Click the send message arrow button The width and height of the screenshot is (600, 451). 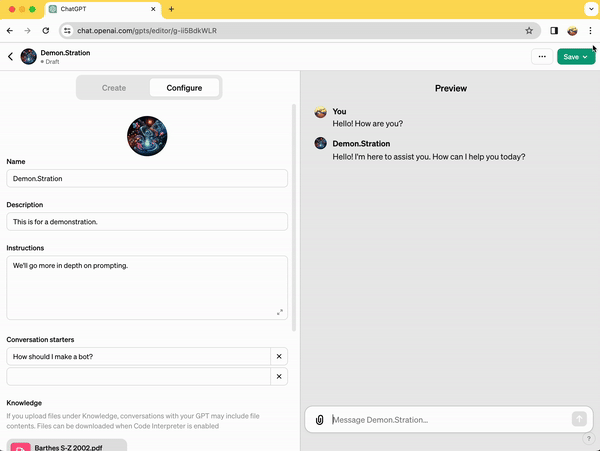pos(579,419)
